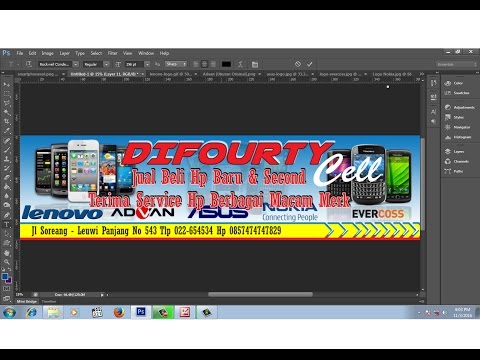Screen dimensions: 480x360
Task: Open the font family dropdown
Action: [x=76, y=64]
